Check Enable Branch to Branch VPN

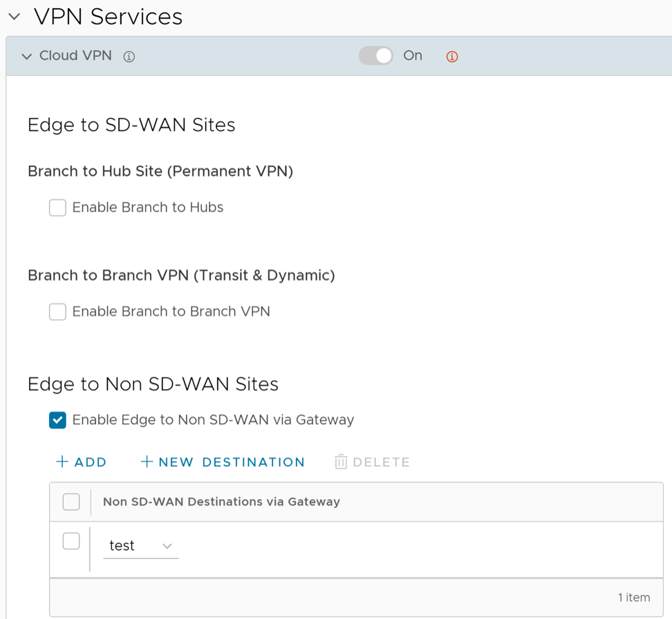click(x=57, y=312)
